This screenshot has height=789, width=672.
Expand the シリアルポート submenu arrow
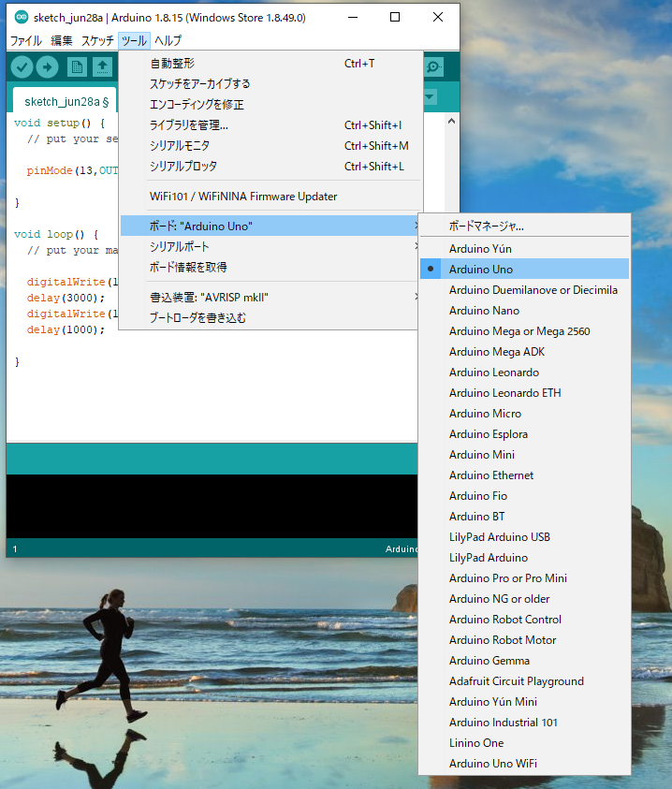coord(416,246)
